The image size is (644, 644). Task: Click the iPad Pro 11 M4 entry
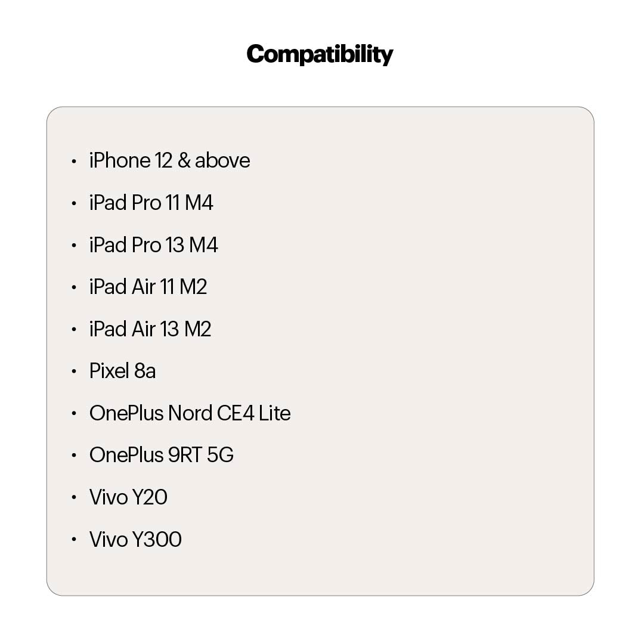151,203
